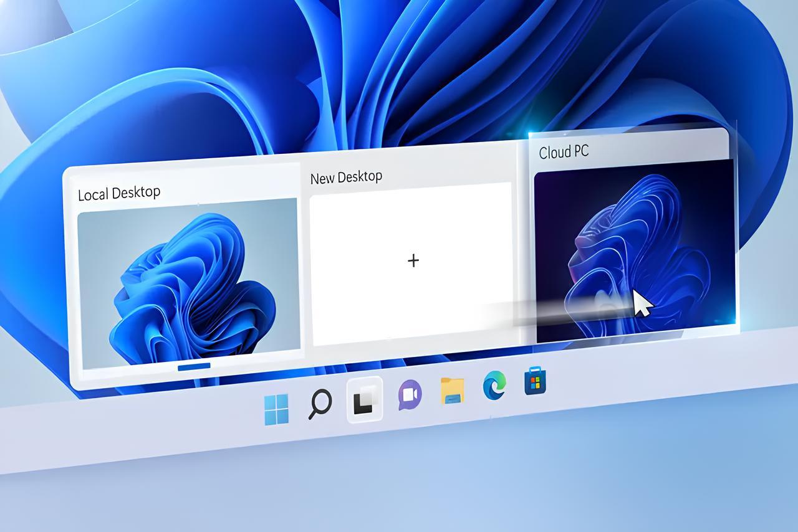
Task: Select the Task View icon
Action: click(x=365, y=402)
